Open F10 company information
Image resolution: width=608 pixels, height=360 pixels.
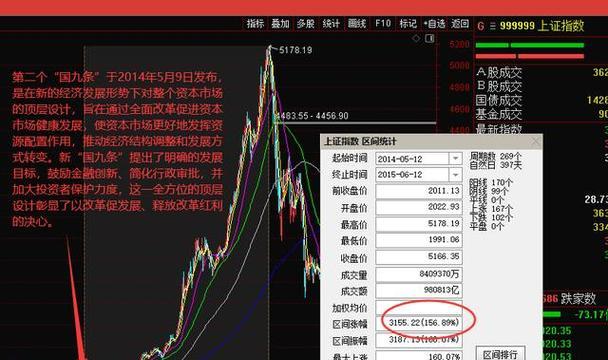pyautogui.click(x=383, y=24)
